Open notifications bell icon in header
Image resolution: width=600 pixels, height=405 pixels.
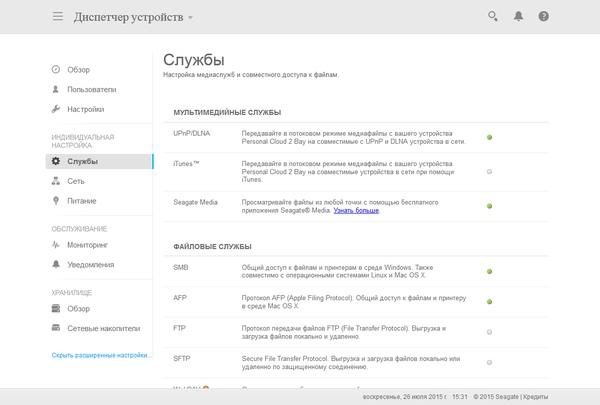tap(518, 16)
